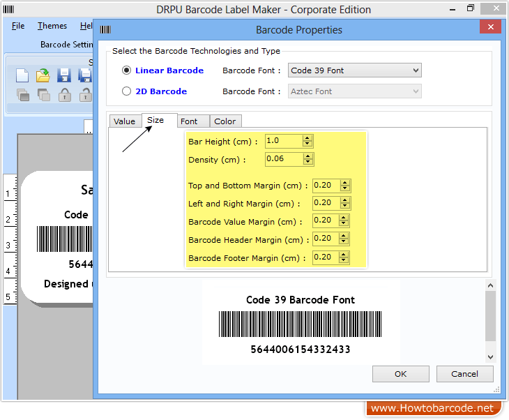Open the Code 39 Font dropdown
This screenshot has width=509, height=420.
(355, 70)
